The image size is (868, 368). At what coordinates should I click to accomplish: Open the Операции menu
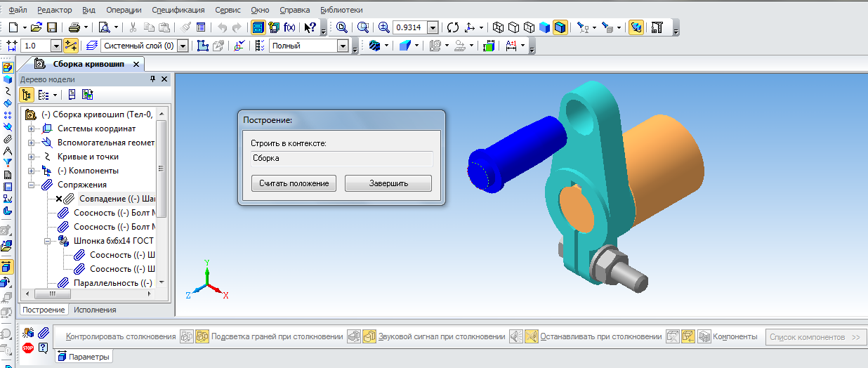pyautogui.click(x=124, y=10)
